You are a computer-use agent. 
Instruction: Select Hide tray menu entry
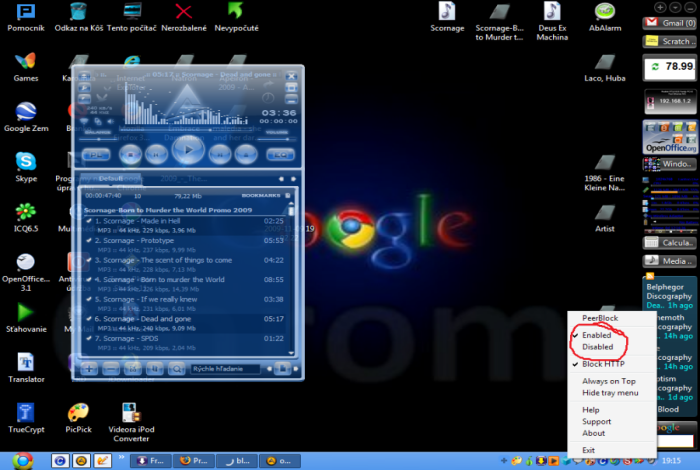click(611, 393)
